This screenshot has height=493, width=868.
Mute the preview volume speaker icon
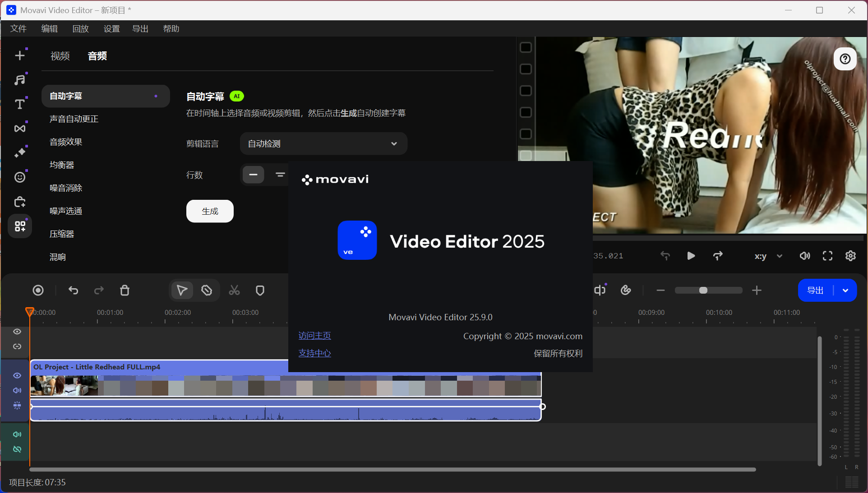[805, 256]
